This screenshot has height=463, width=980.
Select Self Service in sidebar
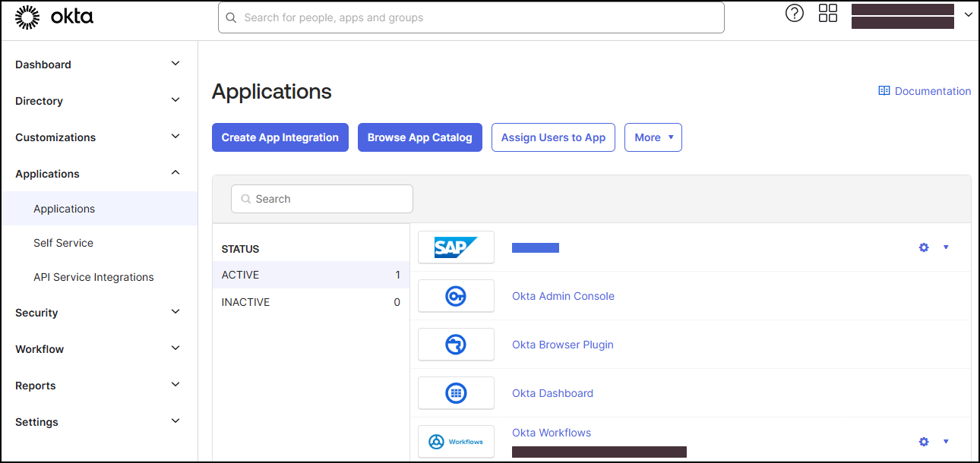[x=63, y=243]
